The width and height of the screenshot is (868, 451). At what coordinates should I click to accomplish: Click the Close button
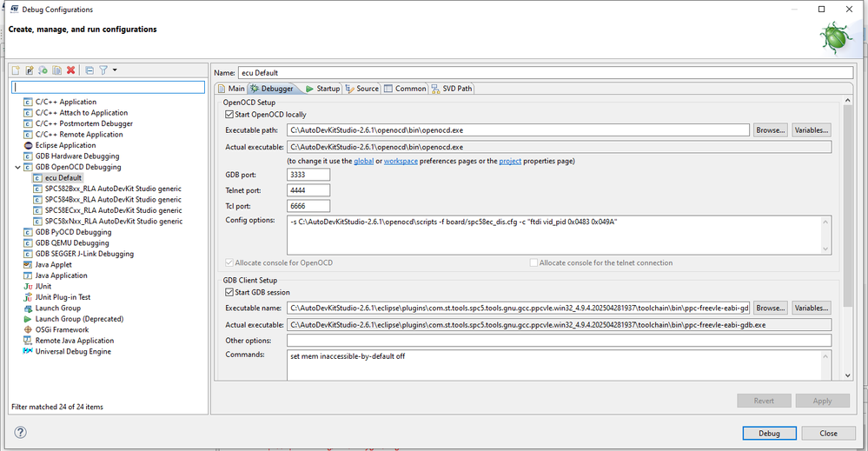coord(829,434)
